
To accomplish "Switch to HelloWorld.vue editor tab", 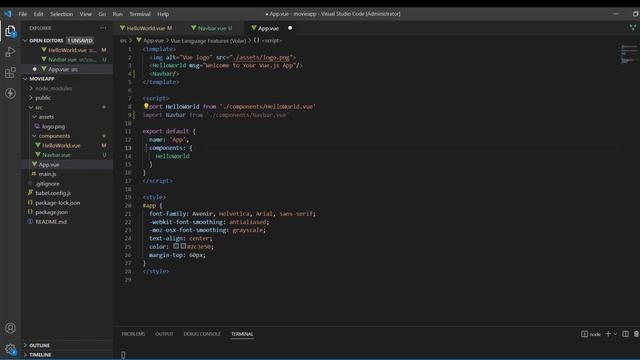I will point(146,28).
